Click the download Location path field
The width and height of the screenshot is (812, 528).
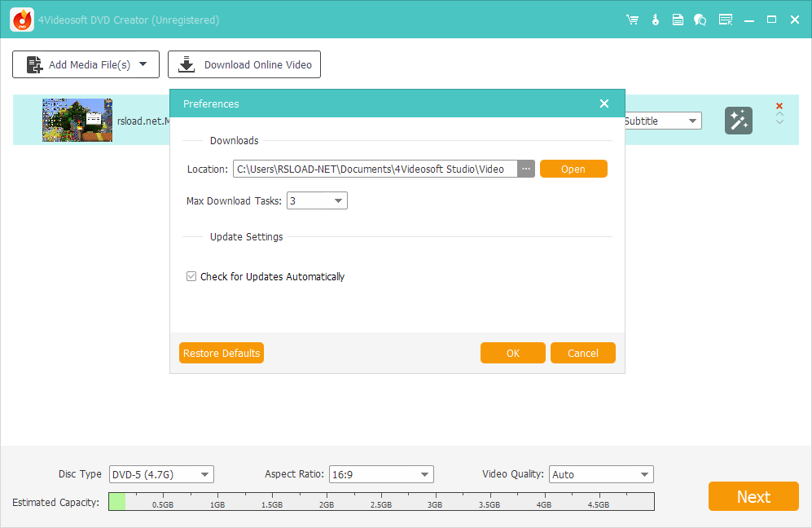pyautogui.click(x=375, y=169)
